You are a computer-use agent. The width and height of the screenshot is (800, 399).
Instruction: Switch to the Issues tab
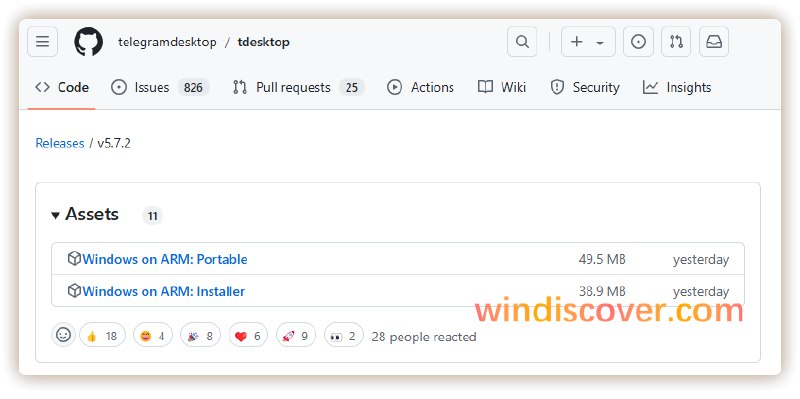[x=160, y=88]
